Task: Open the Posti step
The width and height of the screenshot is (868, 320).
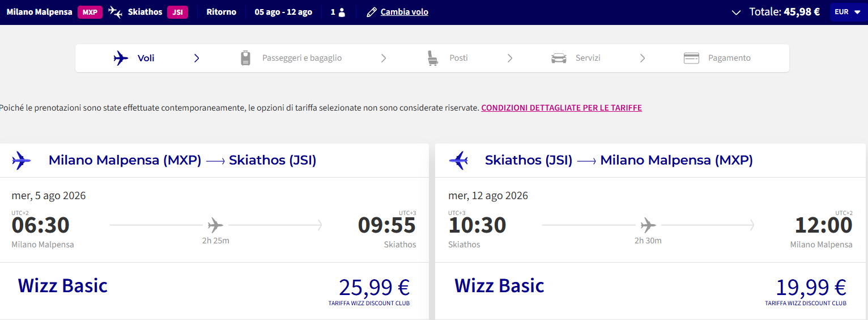Action: (x=458, y=58)
